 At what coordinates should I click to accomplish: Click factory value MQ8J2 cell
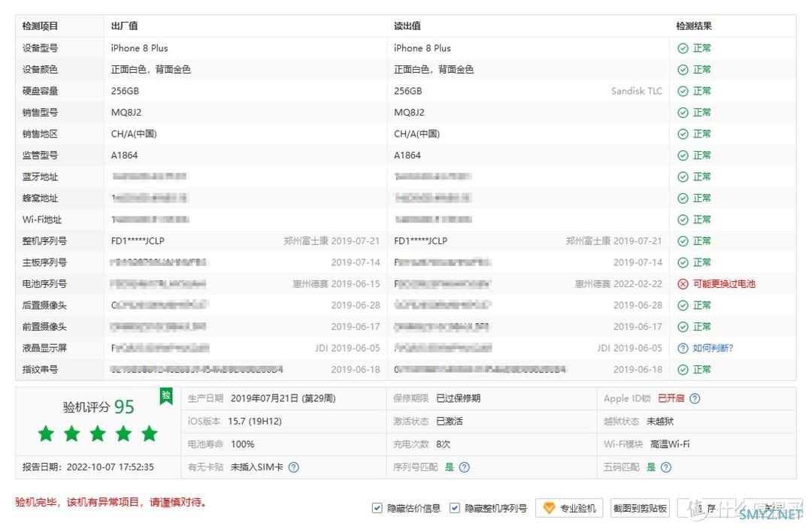[x=126, y=112]
